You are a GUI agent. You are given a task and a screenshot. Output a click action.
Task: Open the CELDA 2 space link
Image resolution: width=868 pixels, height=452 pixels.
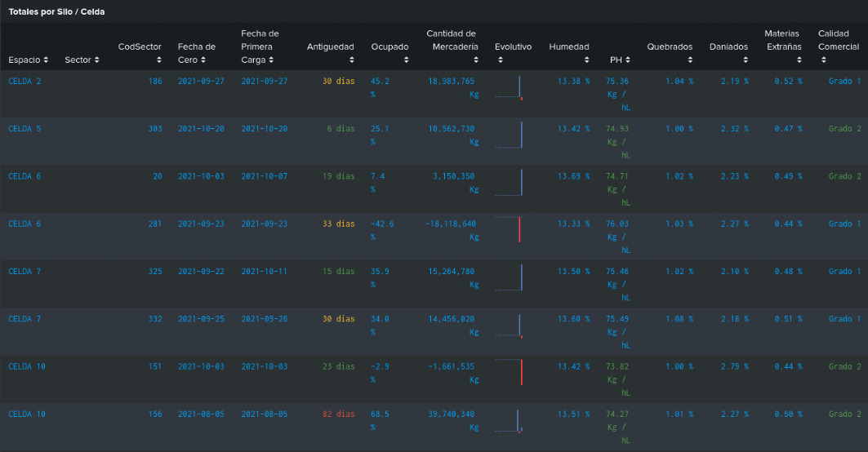[x=25, y=82]
